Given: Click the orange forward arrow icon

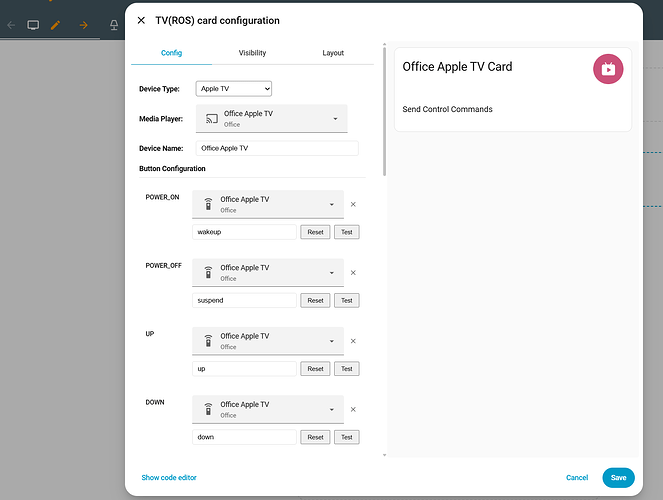Looking at the screenshot, I should 83,25.
